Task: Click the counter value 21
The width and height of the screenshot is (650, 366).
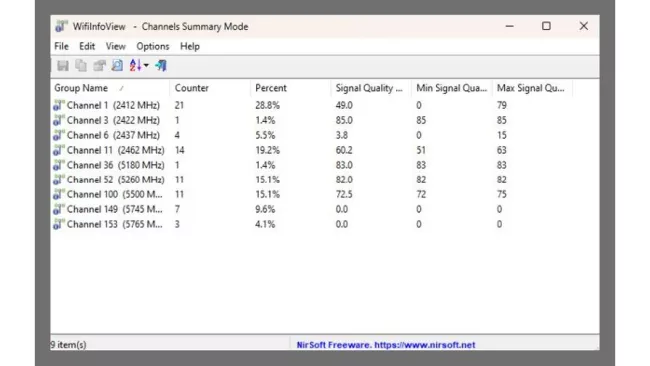Action: tap(179, 105)
